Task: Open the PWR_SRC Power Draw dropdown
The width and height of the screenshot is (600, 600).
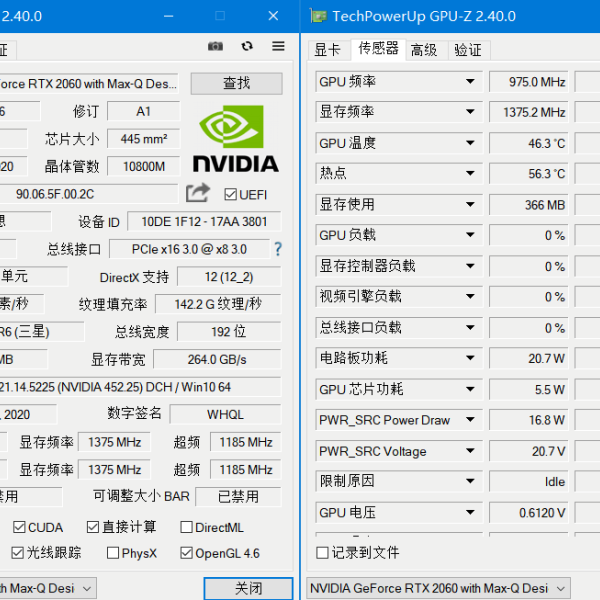Action: (471, 420)
